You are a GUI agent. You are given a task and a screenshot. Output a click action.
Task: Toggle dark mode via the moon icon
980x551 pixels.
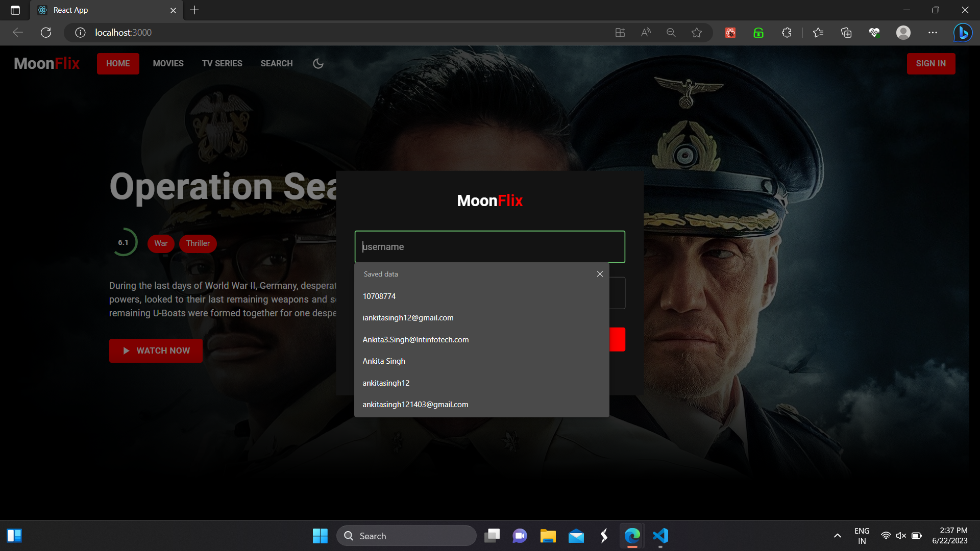coord(318,63)
